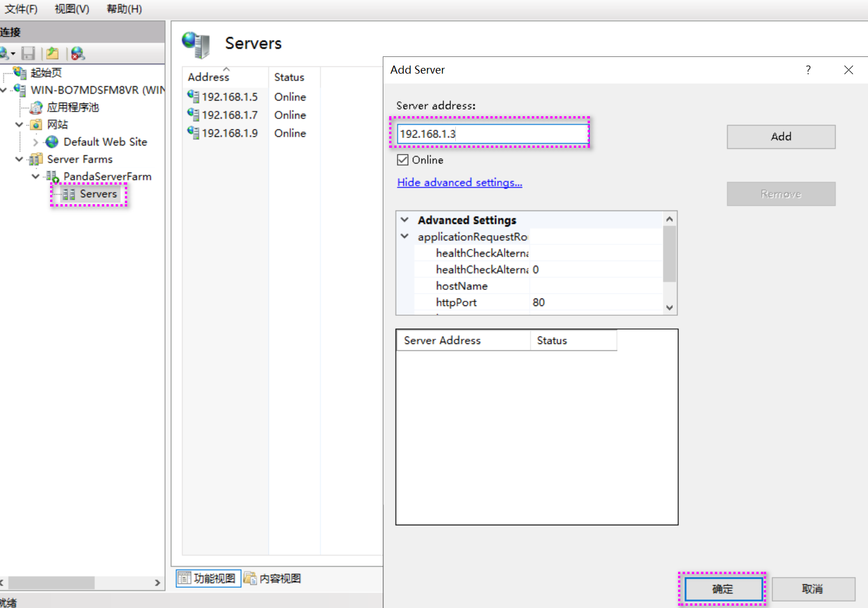The image size is (868, 608).
Task: Click the Servers tree node icon
Action: click(68, 194)
